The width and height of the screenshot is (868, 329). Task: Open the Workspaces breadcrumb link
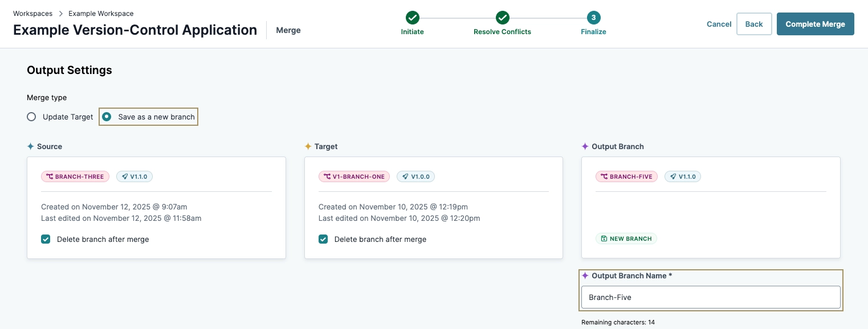point(32,13)
